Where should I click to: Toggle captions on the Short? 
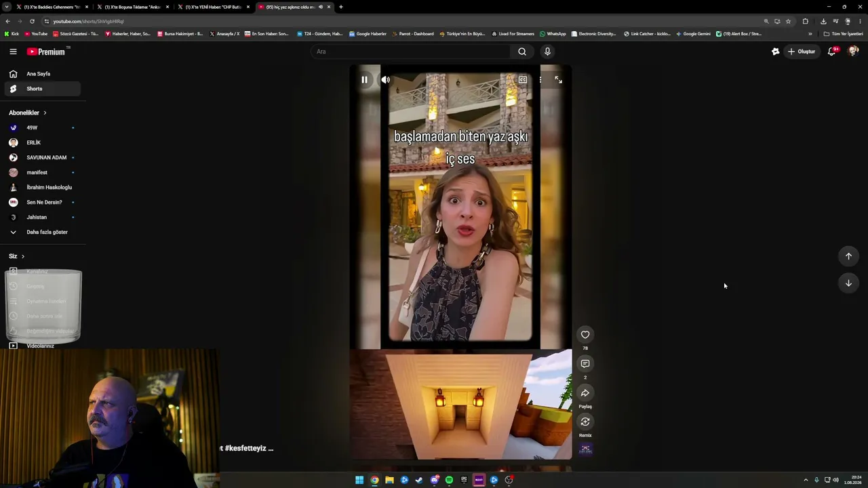pyautogui.click(x=523, y=80)
